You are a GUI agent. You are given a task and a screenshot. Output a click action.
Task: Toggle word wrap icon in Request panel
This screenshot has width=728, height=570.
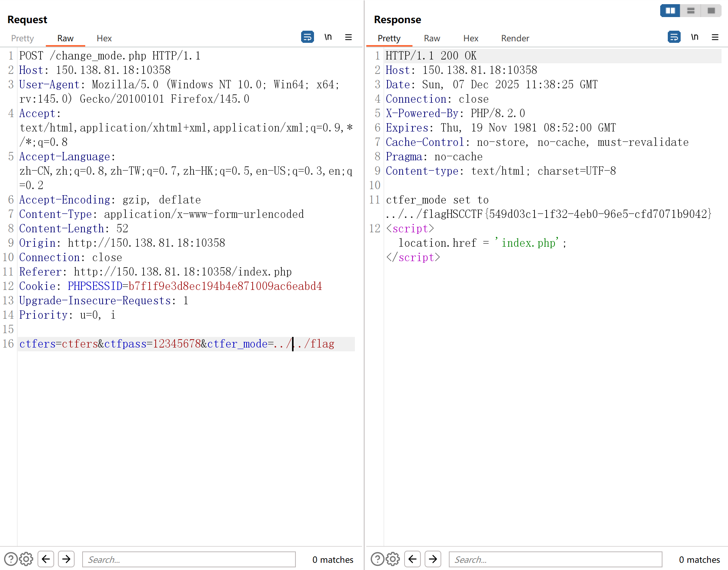307,37
